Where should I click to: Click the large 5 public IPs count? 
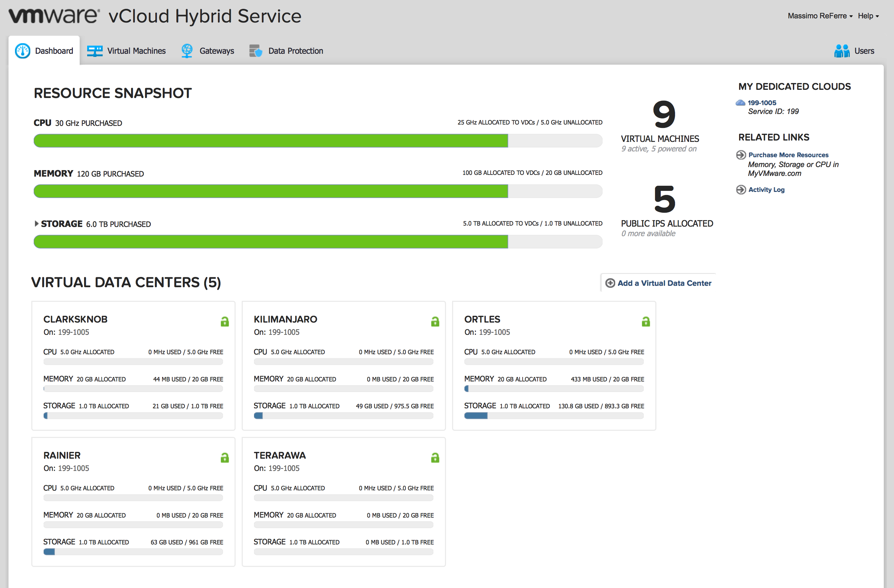click(664, 199)
